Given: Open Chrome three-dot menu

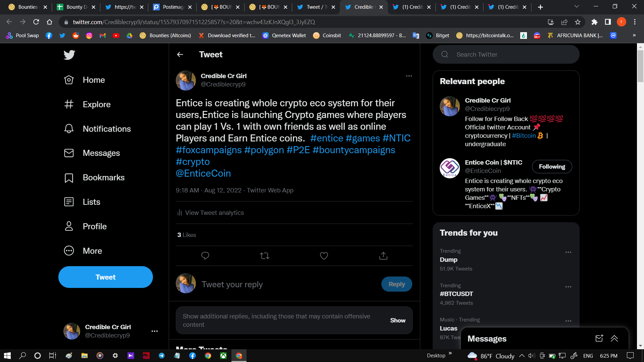Looking at the screenshot, I should pos(635,22).
